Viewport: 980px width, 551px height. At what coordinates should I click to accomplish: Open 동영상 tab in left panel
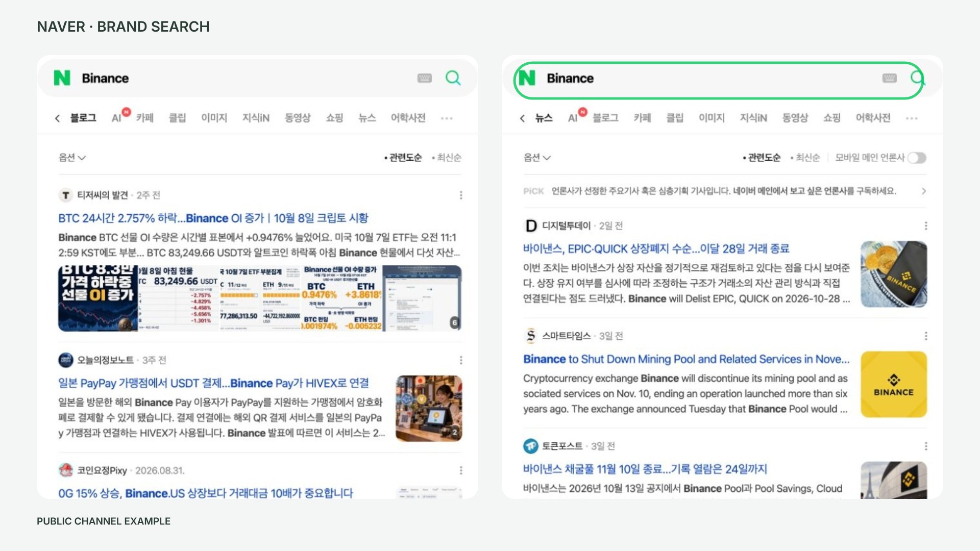pyautogui.click(x=298, y=118)
